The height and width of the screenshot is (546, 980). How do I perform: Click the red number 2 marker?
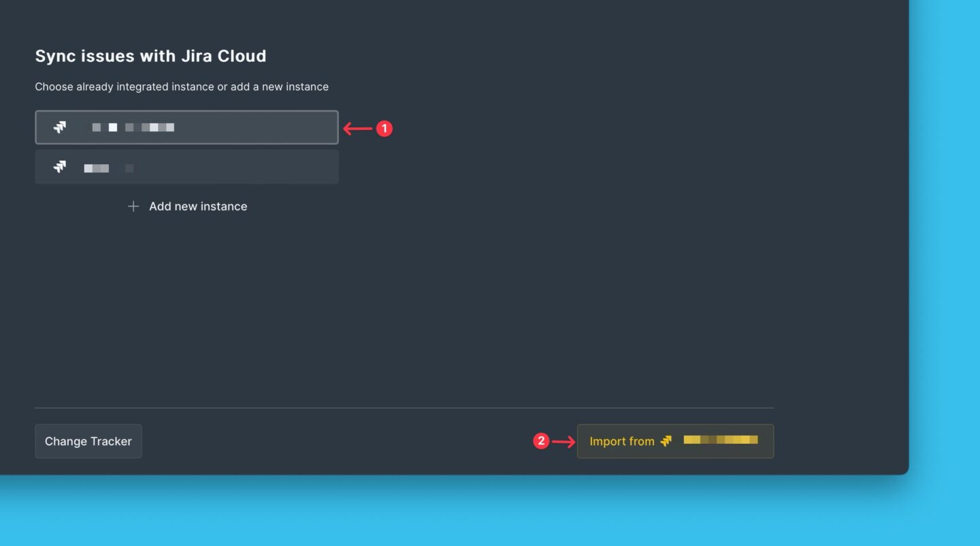pyautogui.click(x=541, y=441)
